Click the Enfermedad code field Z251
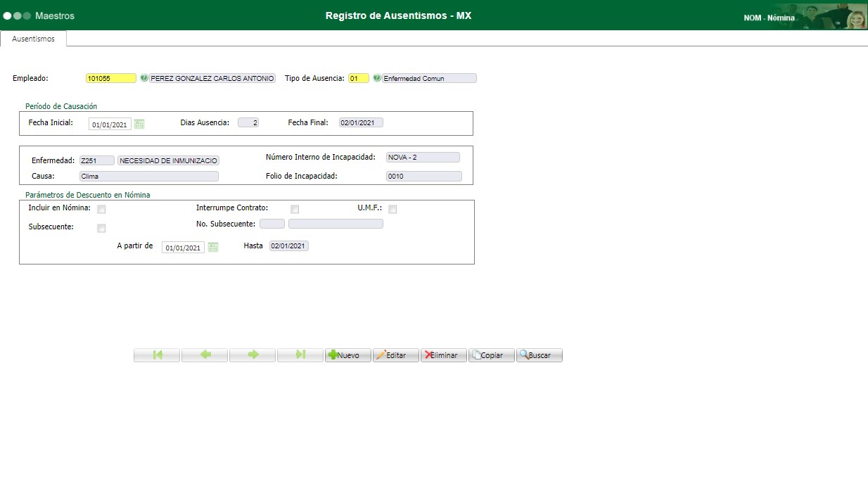This screenshot has width=868, height=491. point(97,160)
